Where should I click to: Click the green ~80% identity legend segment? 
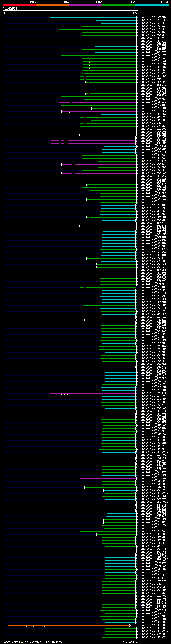click(x=119, y=5)
